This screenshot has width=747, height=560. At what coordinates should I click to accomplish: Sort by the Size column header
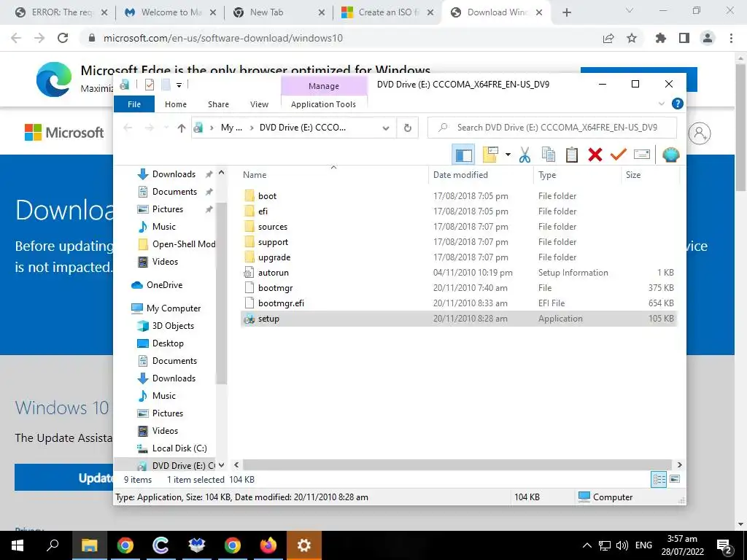[x=633, y=175]
